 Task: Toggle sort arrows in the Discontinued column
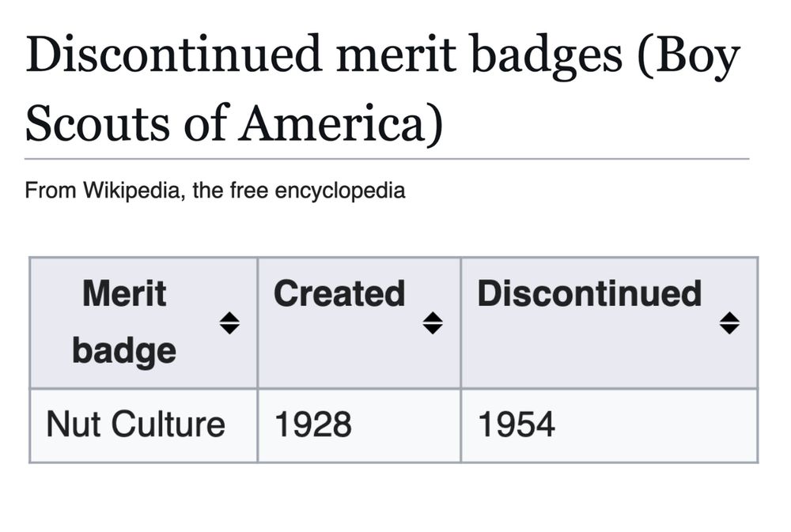[x=729, y=323]
